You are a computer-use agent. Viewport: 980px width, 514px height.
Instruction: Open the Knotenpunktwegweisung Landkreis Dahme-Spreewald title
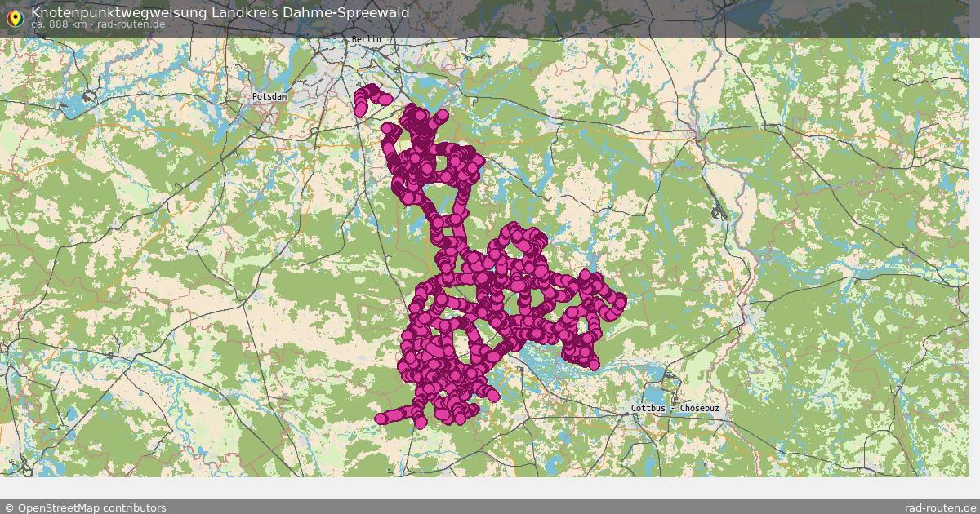tap(220, 12)
